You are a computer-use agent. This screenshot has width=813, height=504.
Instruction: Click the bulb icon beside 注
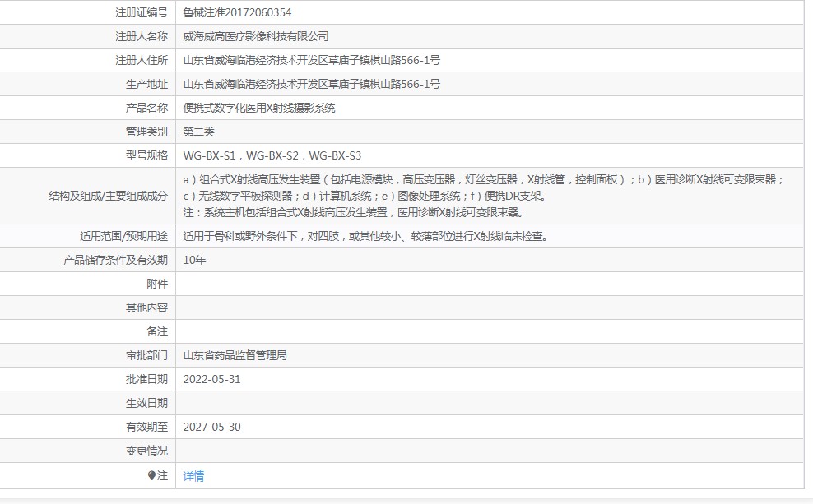151,475
